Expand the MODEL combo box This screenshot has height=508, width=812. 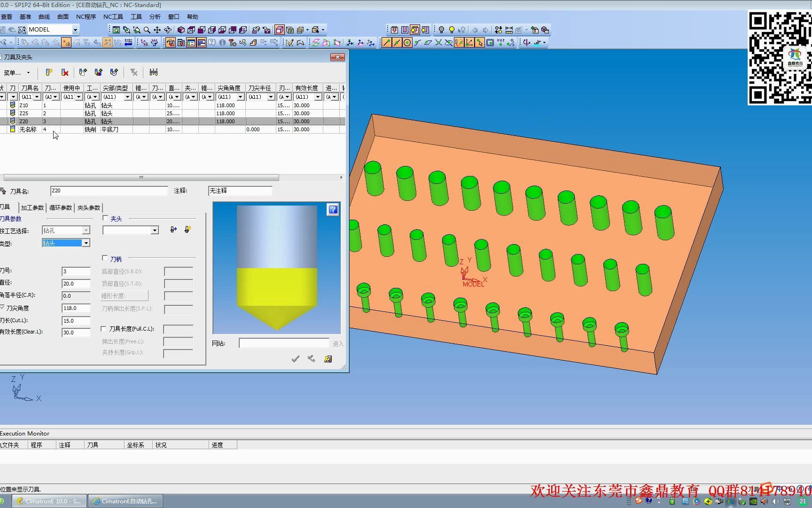tap(75, 30)
